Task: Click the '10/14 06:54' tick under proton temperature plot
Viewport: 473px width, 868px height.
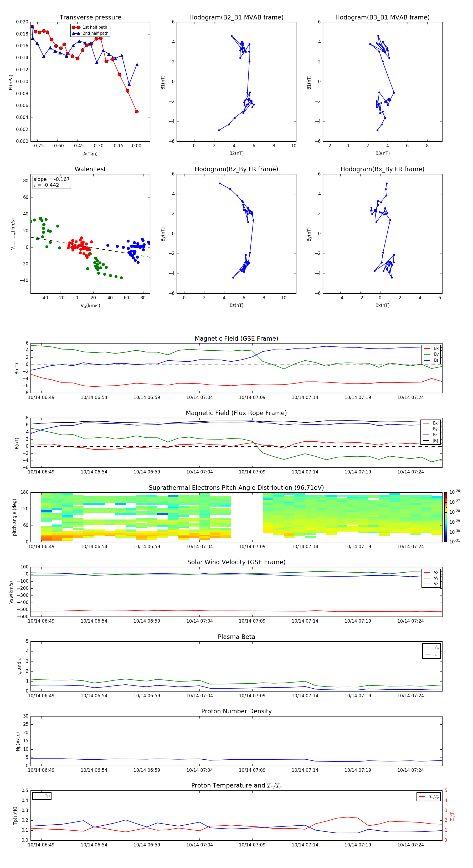Action: [x=94, y=845]
